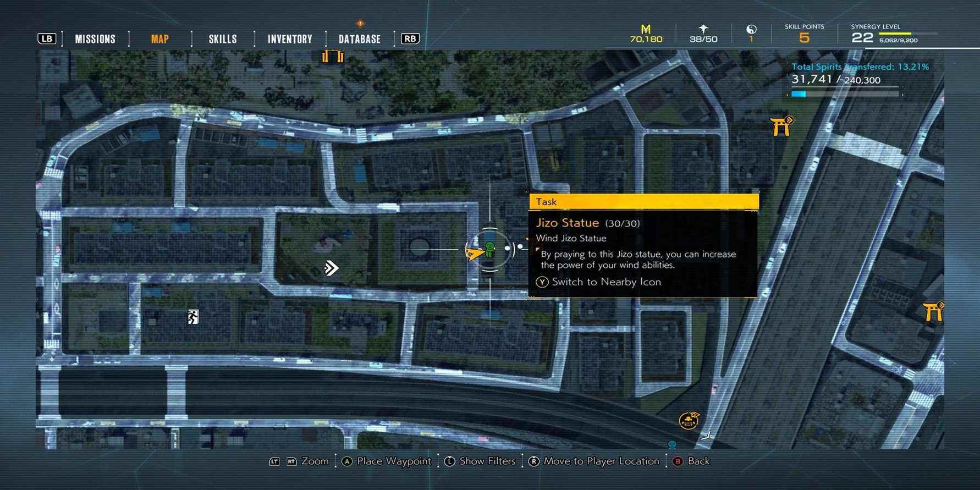Select the white double-chevron map marker
This screenshot has width=980, height=490.
click(331, 268)
